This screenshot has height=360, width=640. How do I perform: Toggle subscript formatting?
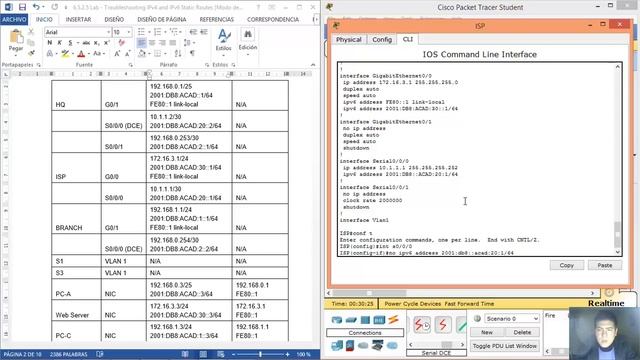97,42
